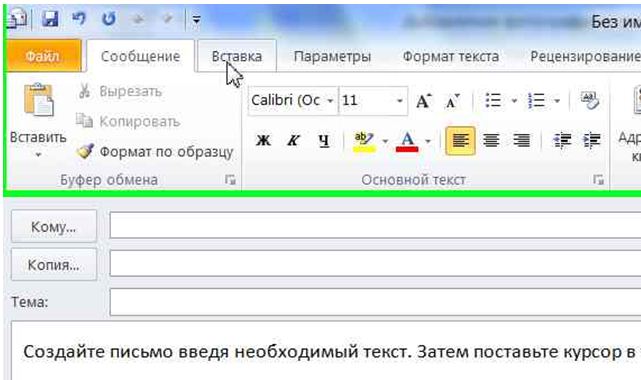
Task: Click the Копия... button
Action: pos(54,264)
